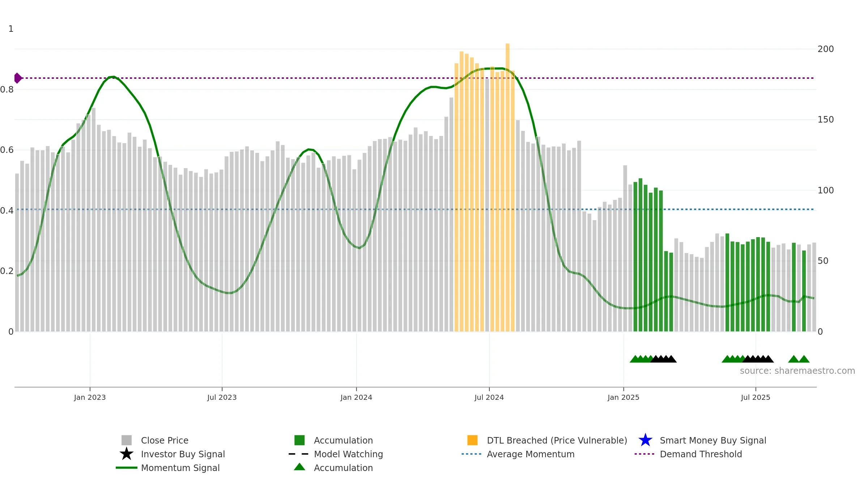Click the 200 value on right axis

826,49
